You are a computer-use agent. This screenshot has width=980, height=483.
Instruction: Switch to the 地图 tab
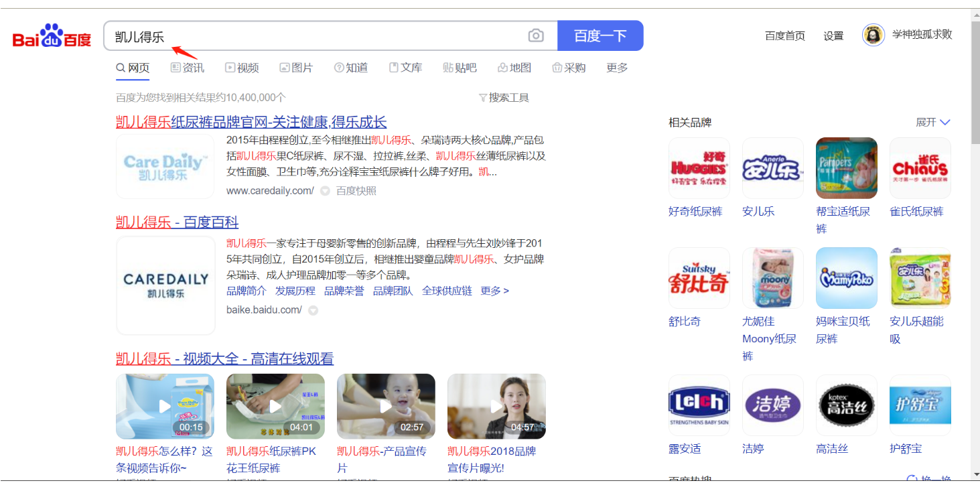click(514, 68)
